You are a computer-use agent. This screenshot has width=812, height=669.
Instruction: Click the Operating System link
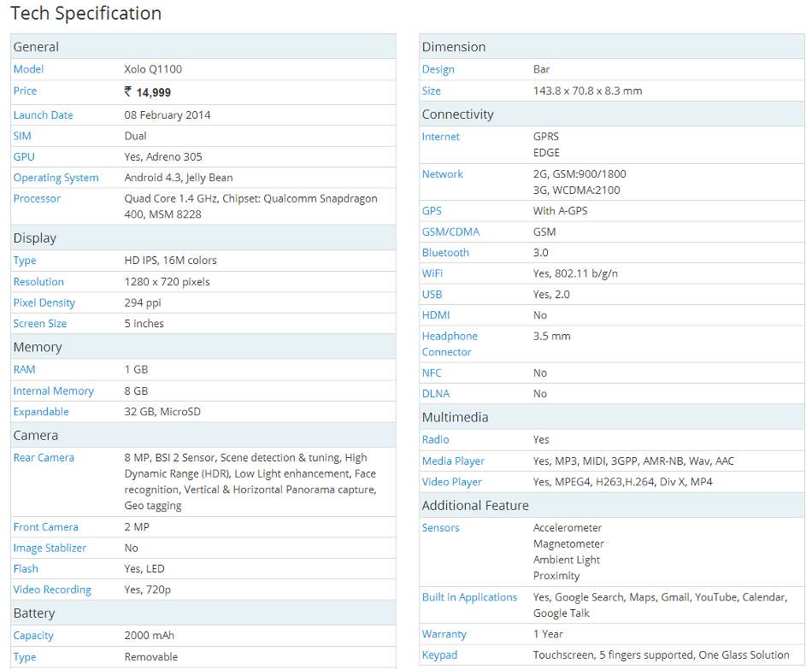[56, 178]
